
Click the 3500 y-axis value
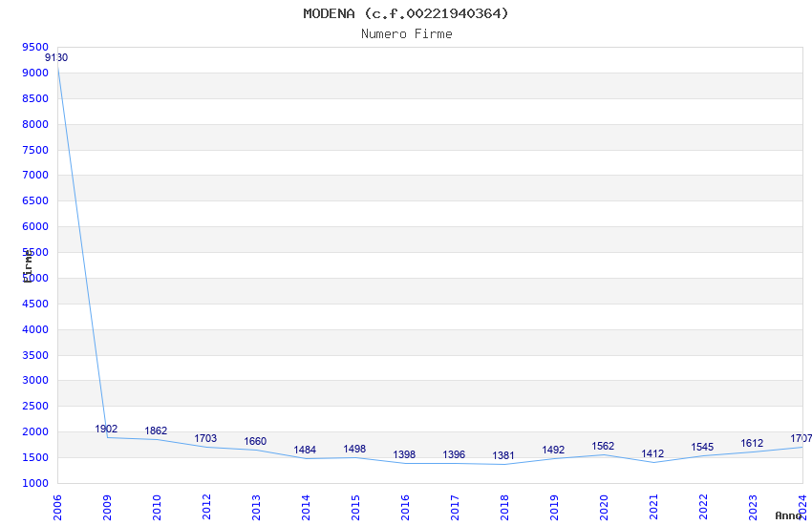35,355
